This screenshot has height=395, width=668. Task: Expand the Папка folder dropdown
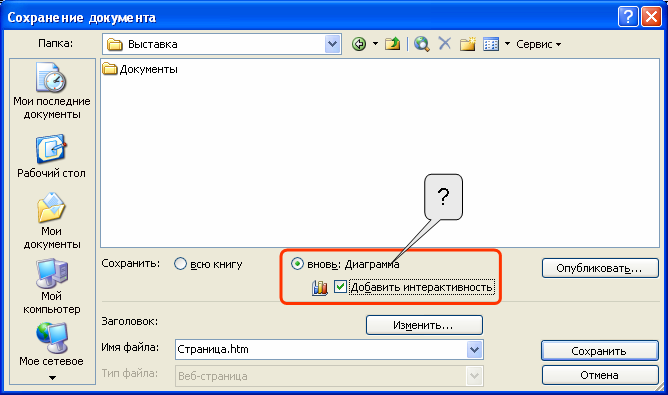coord(332,44)
